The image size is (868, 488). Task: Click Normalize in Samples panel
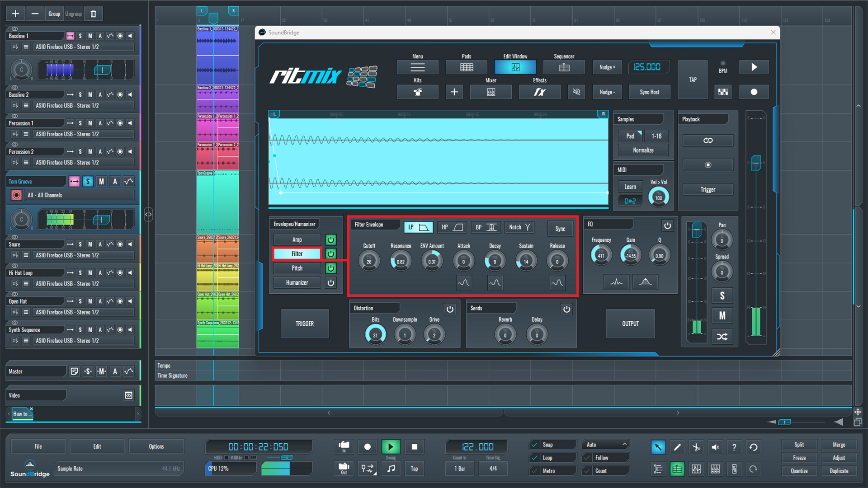click(643, 150)
